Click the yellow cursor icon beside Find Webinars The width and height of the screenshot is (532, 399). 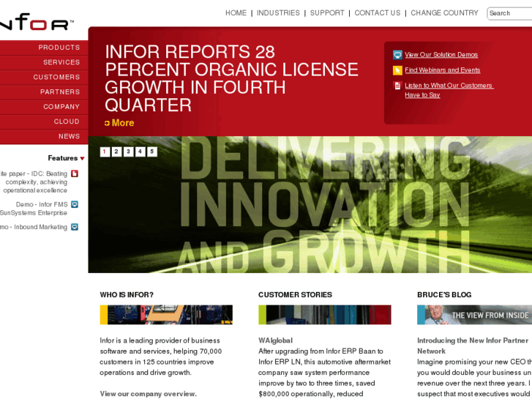point(397,70)
